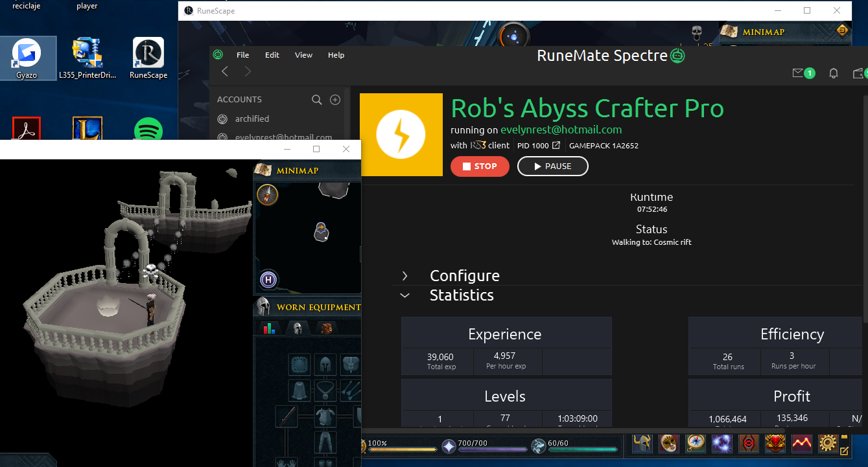Click the skull icon in background RuneScape window

(697, 33)
